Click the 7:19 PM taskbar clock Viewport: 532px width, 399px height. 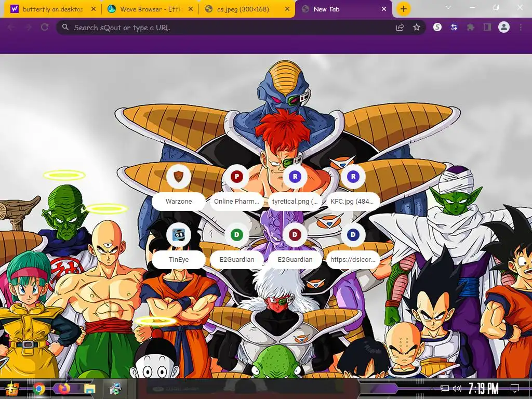point(484,389)
